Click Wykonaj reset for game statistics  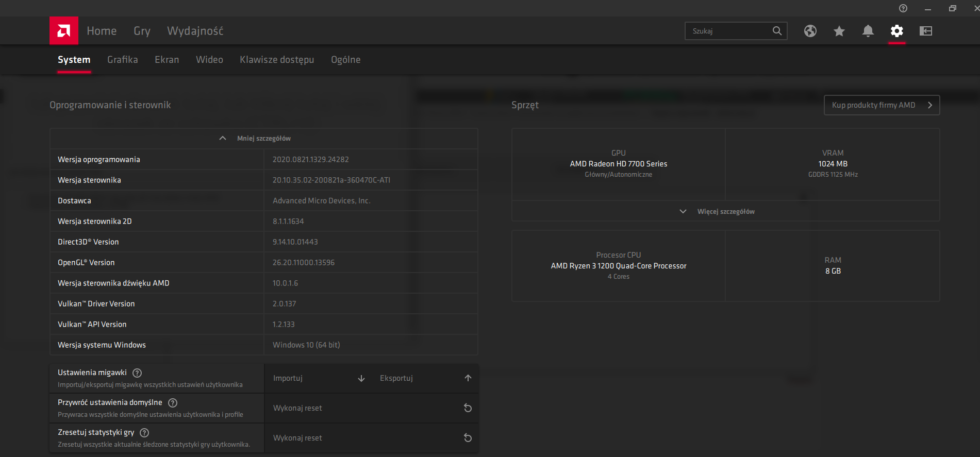coord(371,438)
